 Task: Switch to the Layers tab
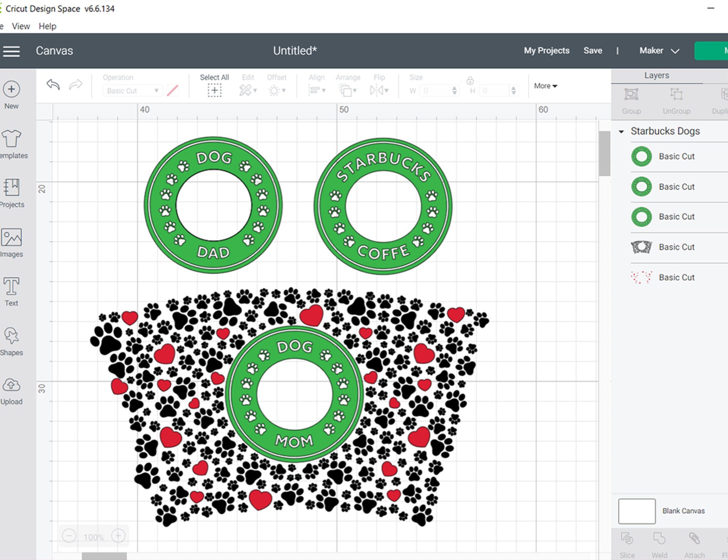point(656,76)
